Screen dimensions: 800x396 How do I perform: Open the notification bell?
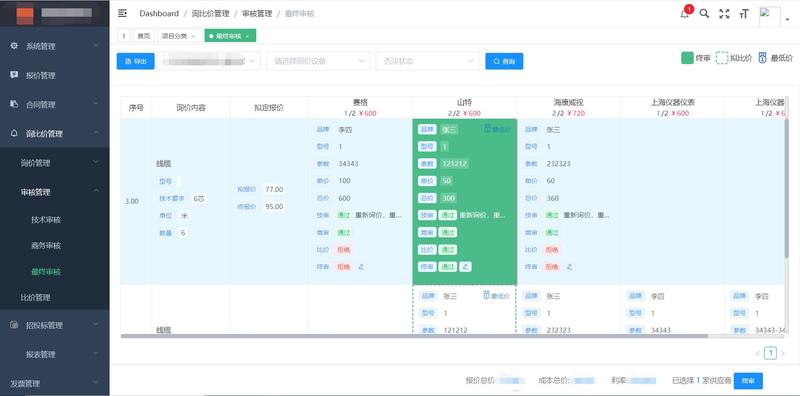pos(685,14)
